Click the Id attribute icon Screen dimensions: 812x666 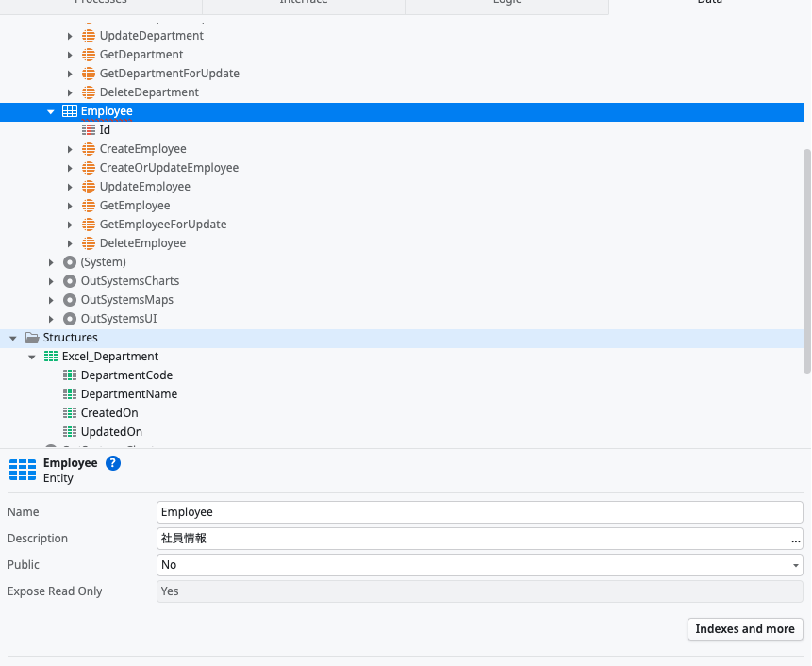click(89, 130)
